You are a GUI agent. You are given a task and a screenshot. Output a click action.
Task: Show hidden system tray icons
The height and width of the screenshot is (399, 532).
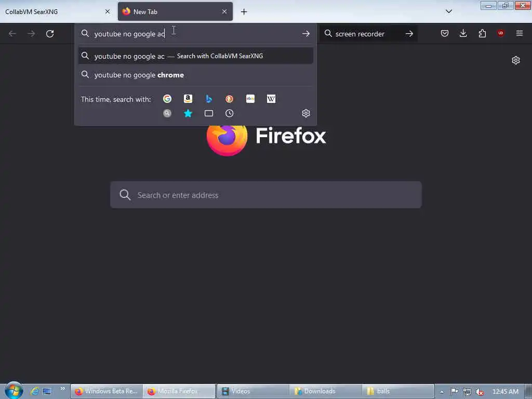[442, 392]
